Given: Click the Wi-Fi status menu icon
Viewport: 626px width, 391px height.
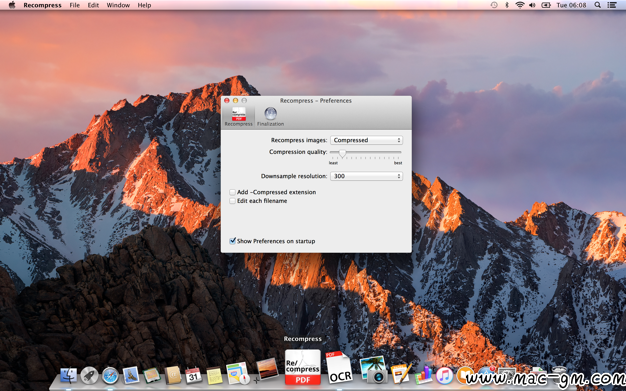Looking at the screenshot, I should coord(519,5).
